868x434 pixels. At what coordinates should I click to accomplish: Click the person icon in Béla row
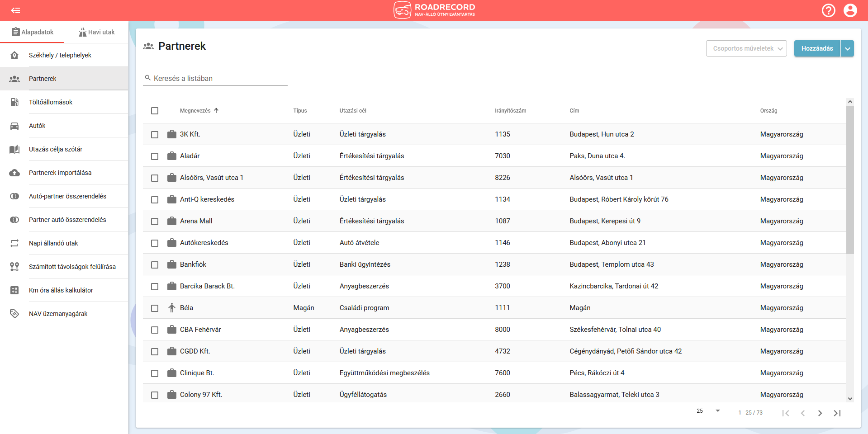(x=172, y=308)
